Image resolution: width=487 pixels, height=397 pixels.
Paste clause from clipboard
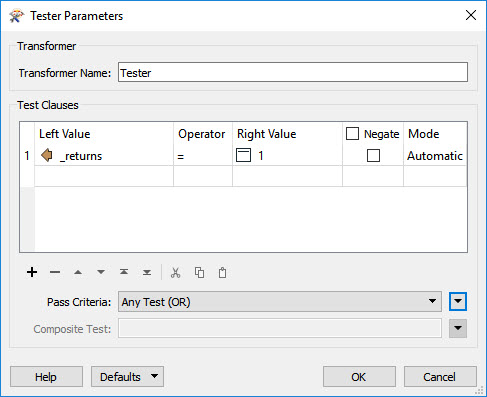222,272
